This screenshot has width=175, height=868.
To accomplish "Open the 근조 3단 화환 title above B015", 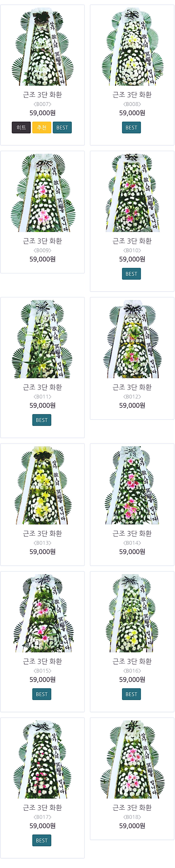I will (43, 661).
